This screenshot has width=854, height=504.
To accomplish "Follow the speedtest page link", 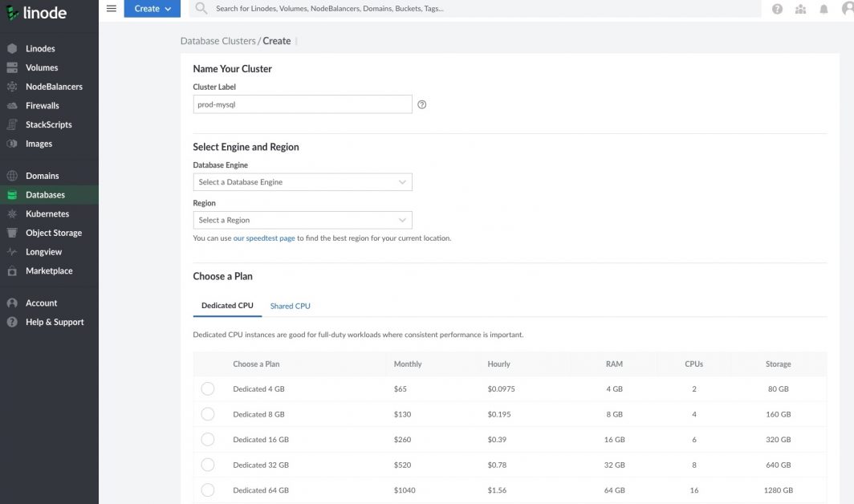I will point(264,238).
